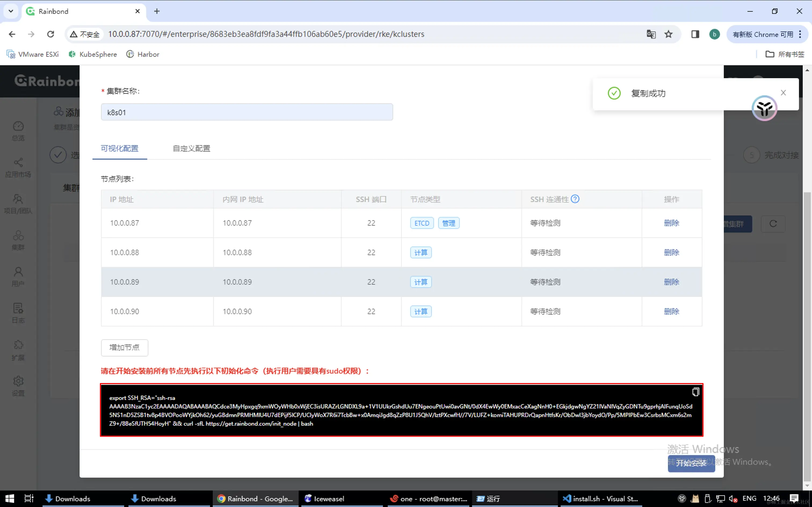Image resolution: width=812 pixels, height=507 pixels.
Task: Click the page vertical scrollbar
Action: (807, 335)
